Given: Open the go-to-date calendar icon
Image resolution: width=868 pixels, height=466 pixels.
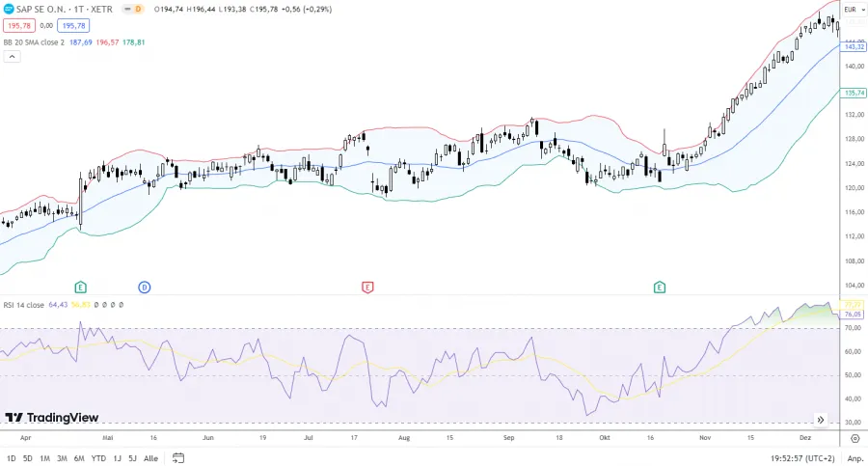Looking at the screenshot, I should (177, 458).
